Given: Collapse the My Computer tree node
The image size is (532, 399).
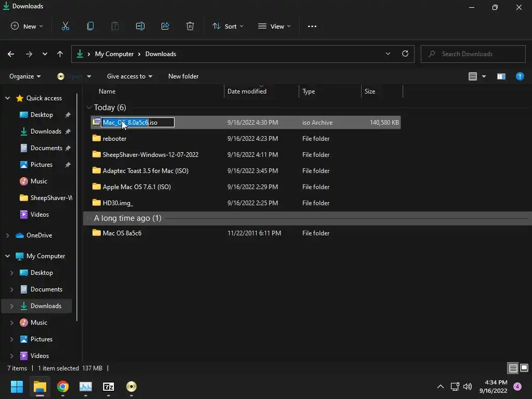Looking at the screenshot, I should point(7,256).
